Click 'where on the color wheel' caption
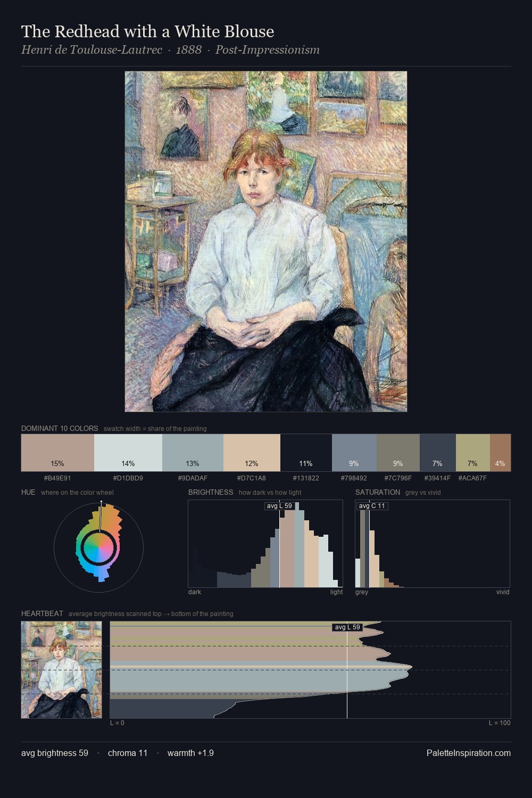532x798 pixels. (77, 492)
